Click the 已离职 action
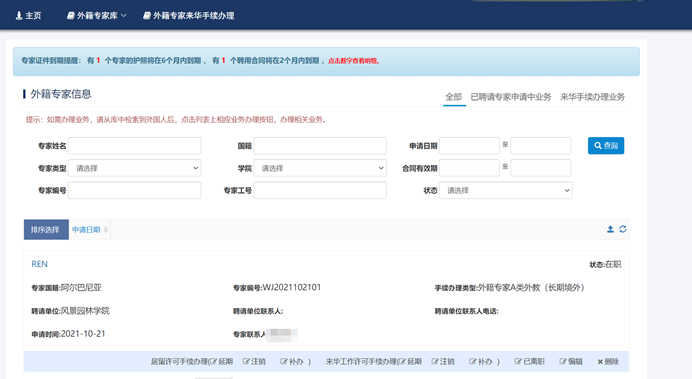 click(529, 361)
